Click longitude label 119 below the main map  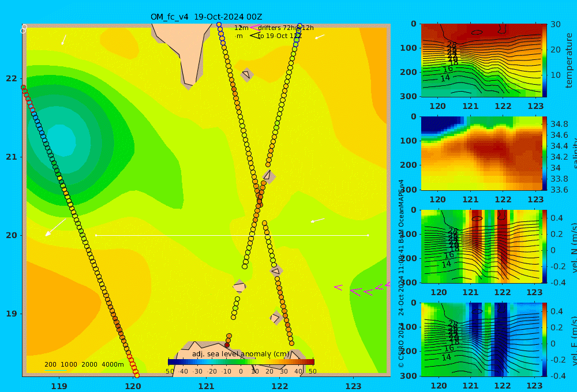click(59, 386)
